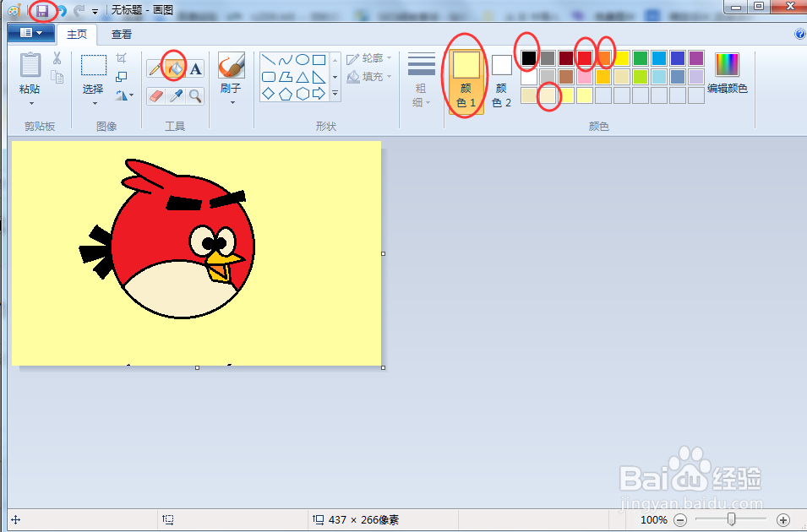This screenshot has width=807, height=532.
Task: Pick the orange color swatch
Action: (603, 58)
